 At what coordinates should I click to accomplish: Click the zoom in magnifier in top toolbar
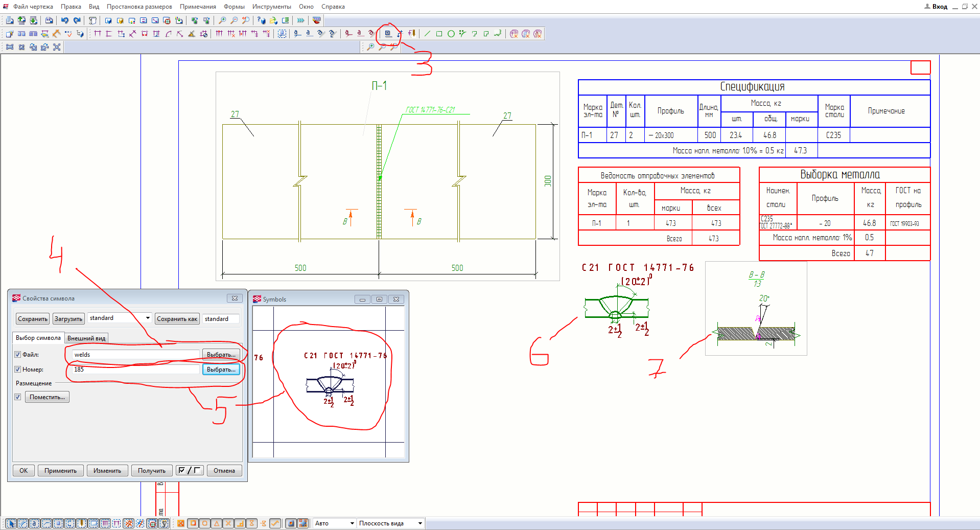pos(222,20)
